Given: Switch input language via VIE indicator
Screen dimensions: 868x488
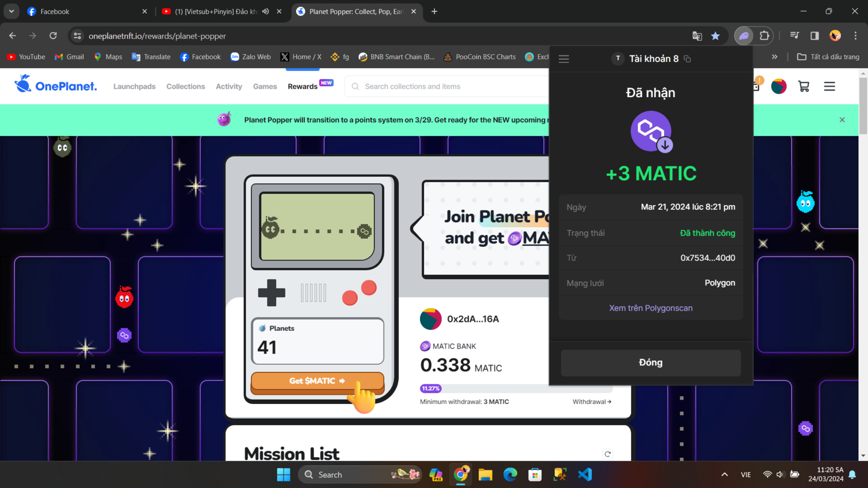Looking at the screenshot, I should click(x=746, y=474).
